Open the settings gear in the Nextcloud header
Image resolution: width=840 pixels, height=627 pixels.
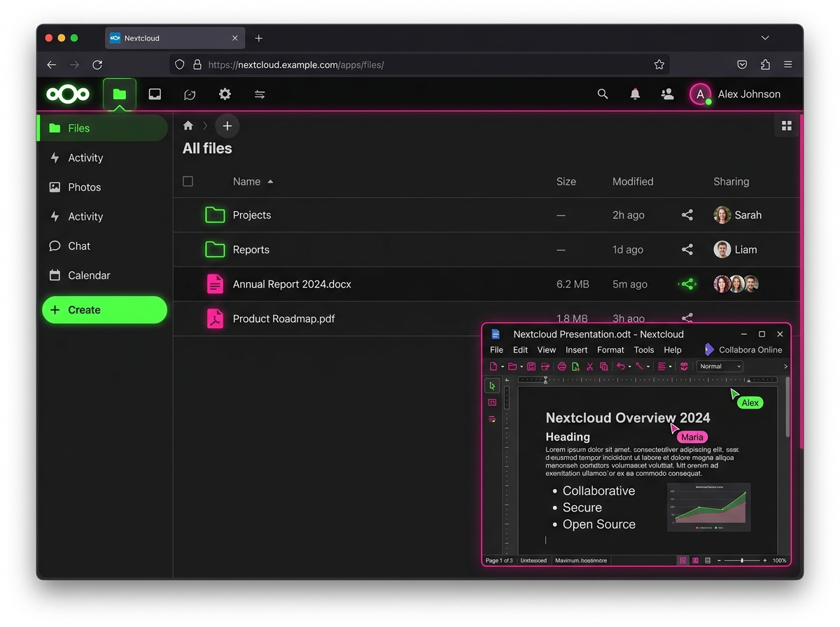[225, 94]
